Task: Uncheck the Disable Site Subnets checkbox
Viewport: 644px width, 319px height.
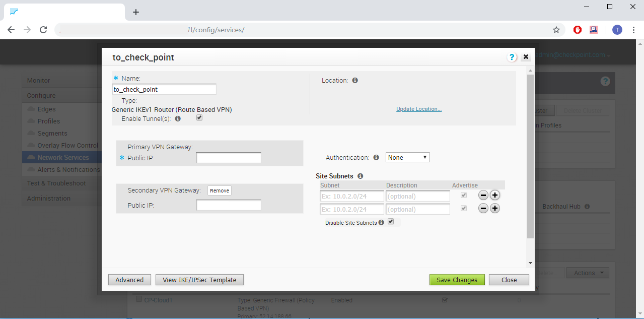Action: tap(391, 221)
